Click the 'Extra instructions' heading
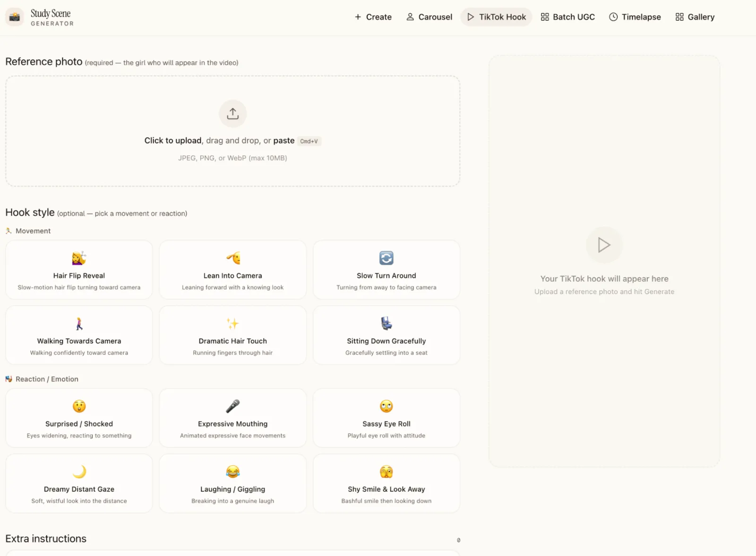This screenshot has width=756, height=556. 46,539
